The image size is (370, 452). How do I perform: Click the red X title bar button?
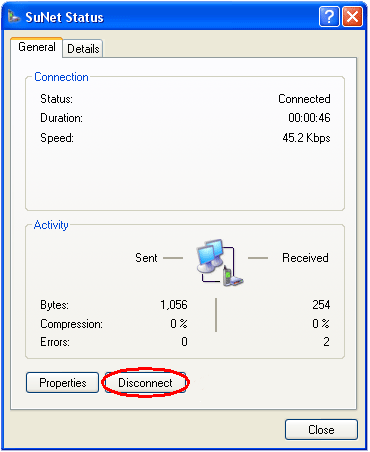pos(352,16)
